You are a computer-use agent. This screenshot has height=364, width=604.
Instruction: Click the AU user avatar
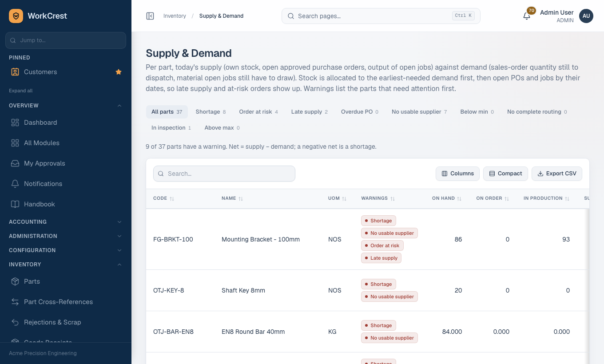pyautogui.click(x=586, y=16)
